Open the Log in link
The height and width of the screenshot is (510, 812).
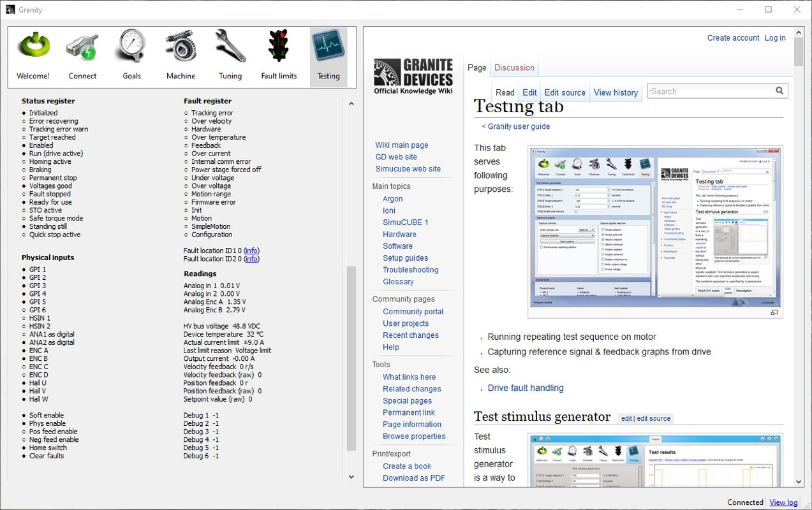click(775, 38)
